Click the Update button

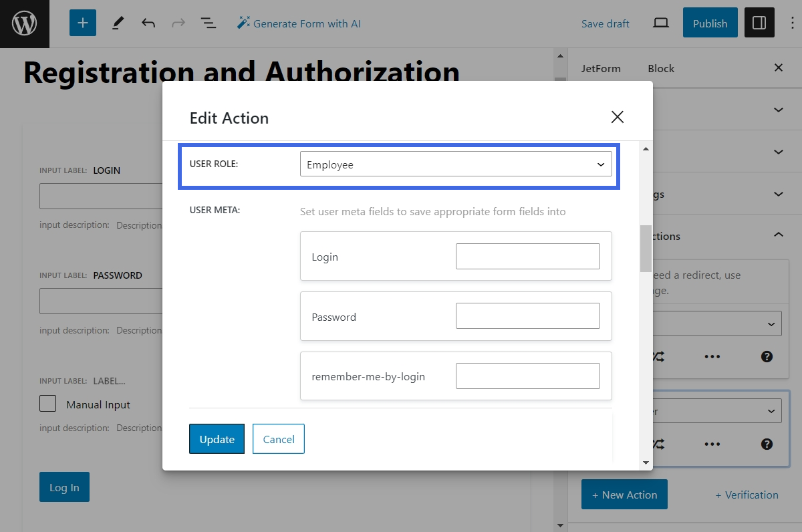click(217, 439)
